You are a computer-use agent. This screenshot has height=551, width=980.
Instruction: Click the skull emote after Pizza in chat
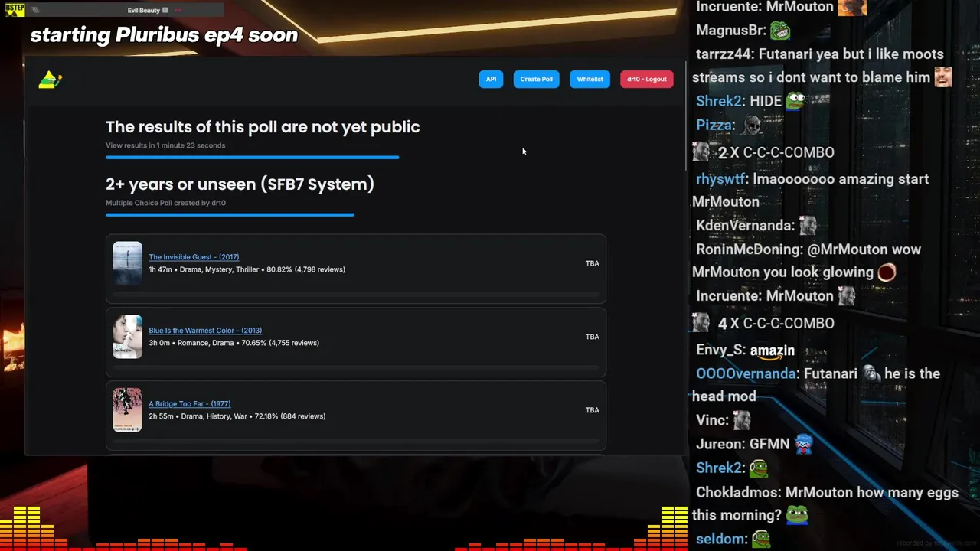pos(751,125)
